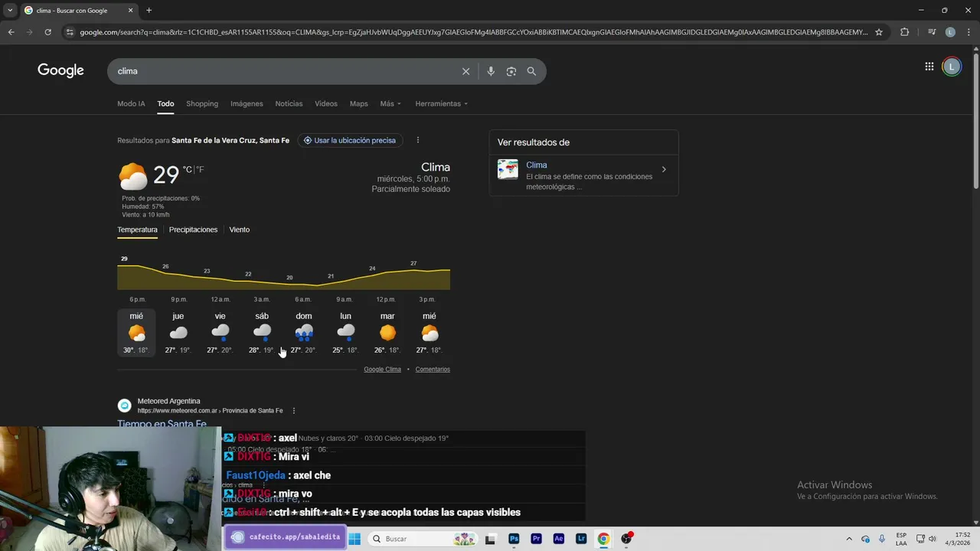Open more options next to 'Usar la ubicación precisa'
Screen dimensions: 980x551
417,140
